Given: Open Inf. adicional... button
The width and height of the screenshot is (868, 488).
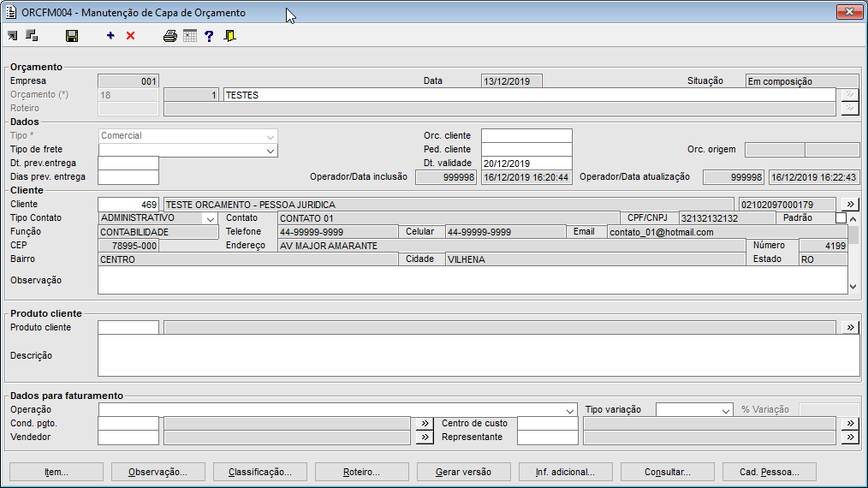Looking at the screenshot, I should (x=566, y=472).
